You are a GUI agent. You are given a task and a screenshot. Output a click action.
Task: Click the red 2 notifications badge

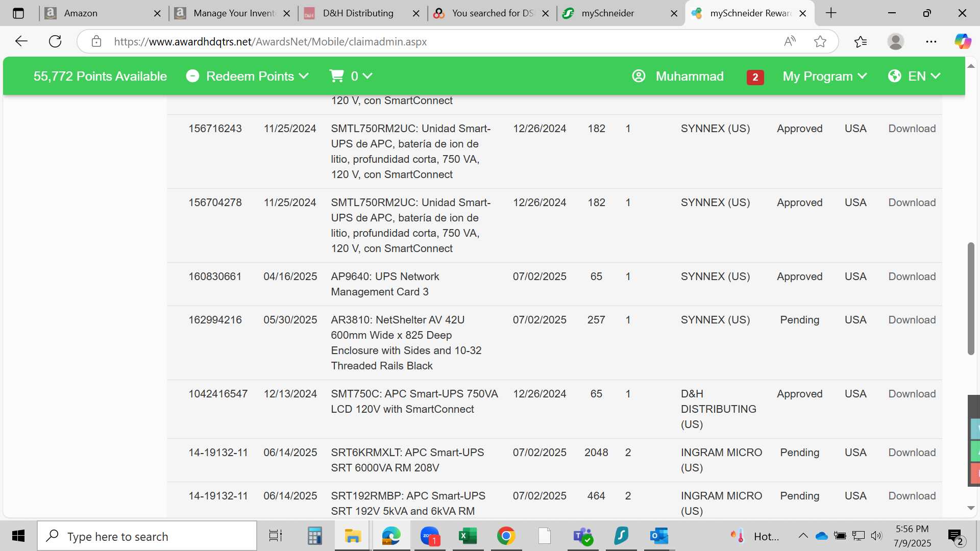[x=755, y=77]
